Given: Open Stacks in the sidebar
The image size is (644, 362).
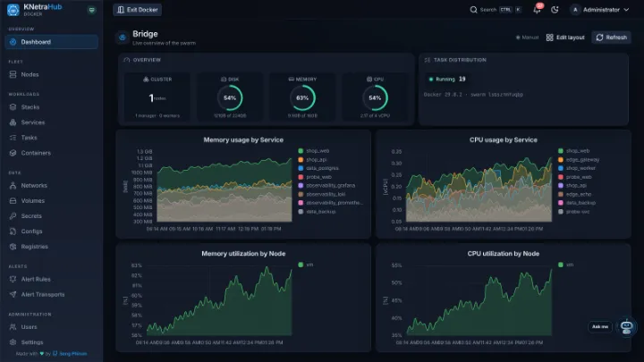Looking at the screenshot, I should click(51, 107).
